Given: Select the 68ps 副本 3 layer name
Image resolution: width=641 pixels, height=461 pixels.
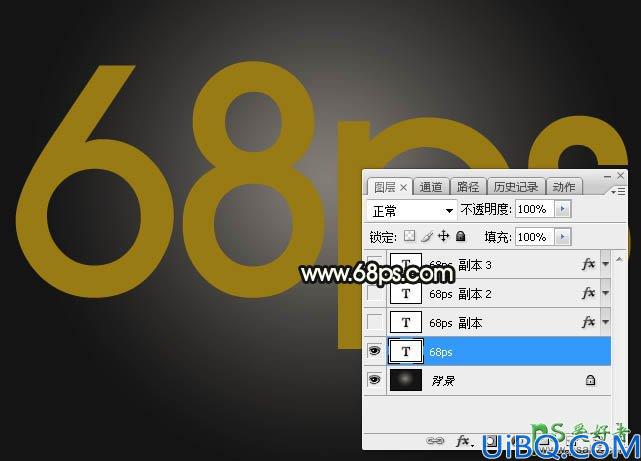Looking at the screenshot, I should [x=460, y=265].
